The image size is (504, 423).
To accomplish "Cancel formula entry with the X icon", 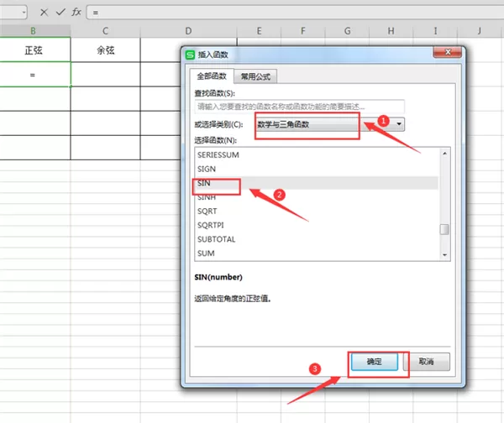I will click(44, 13).
